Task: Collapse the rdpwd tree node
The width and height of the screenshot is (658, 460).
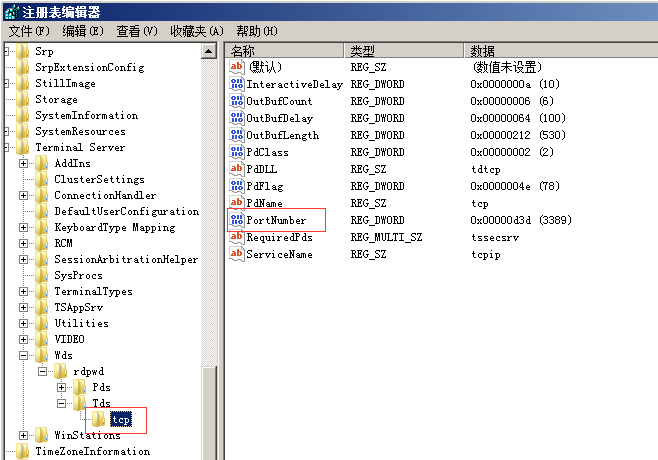Action: (x=42, y=371)
